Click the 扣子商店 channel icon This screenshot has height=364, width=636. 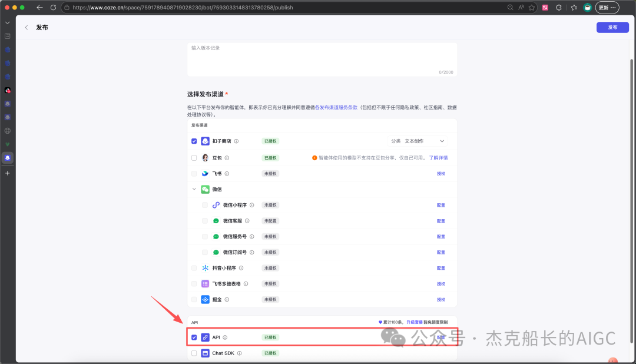(206, 141)
